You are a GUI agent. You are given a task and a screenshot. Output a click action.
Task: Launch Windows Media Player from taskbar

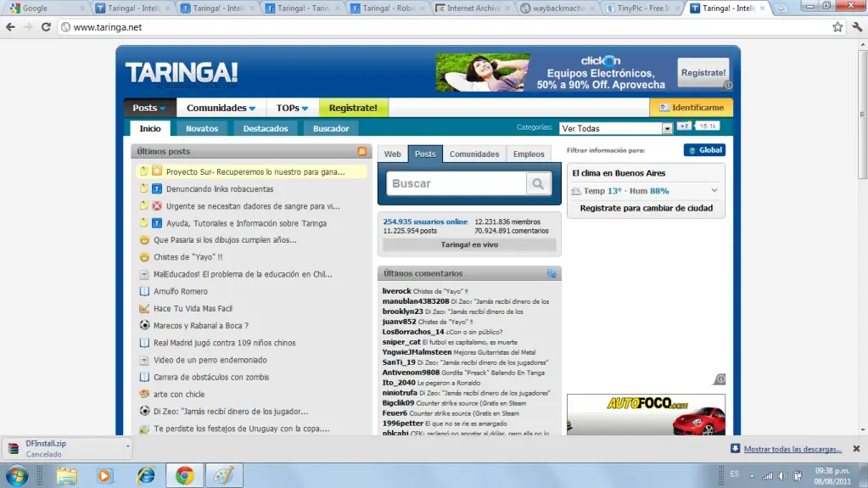pyautogui.click(x=104, y=476)
